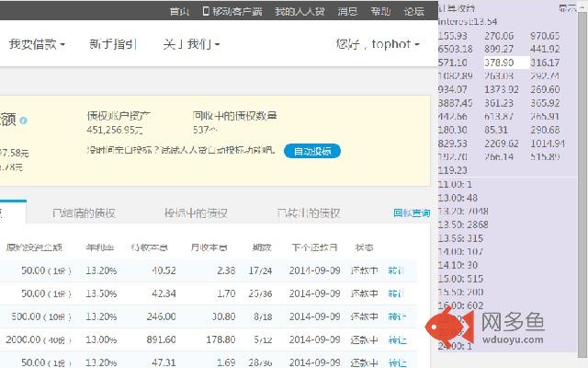Open the 回款查询 link

(x=412, y=213)
